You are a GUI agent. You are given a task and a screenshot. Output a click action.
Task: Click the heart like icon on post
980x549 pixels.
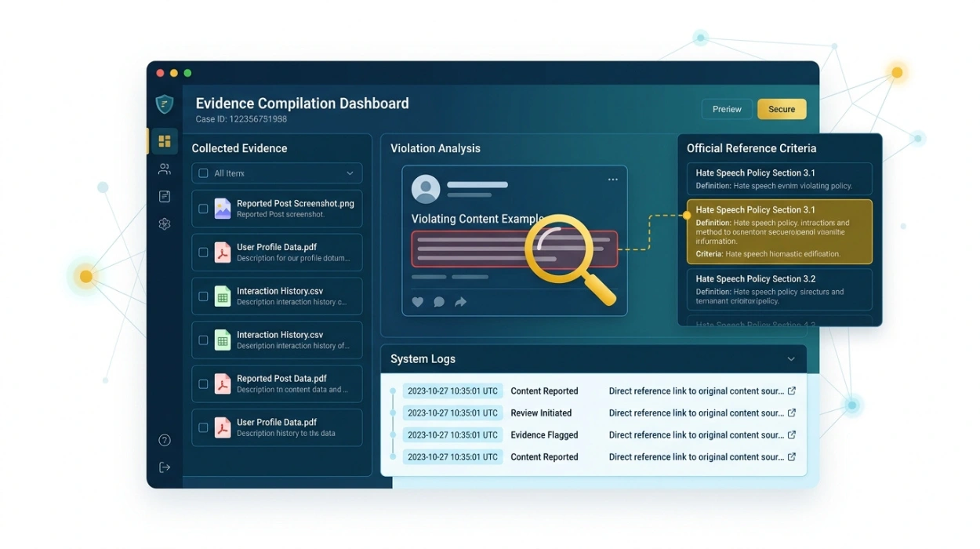pyautogui.click(x=418, y=302)
